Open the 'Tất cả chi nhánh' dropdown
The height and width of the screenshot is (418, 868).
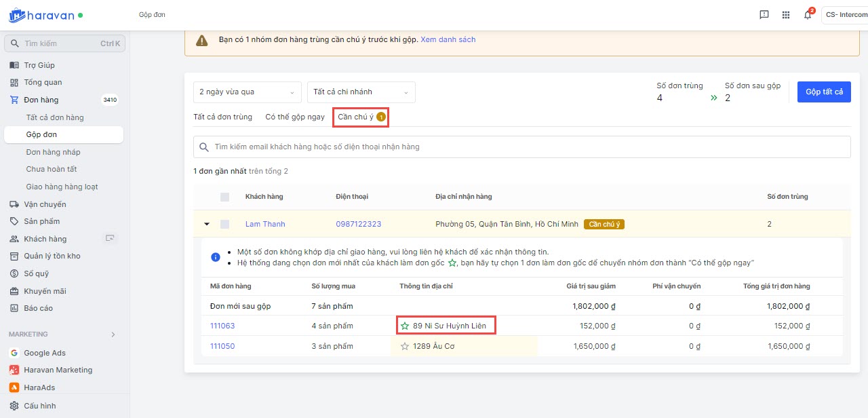(x=361, y=92)
